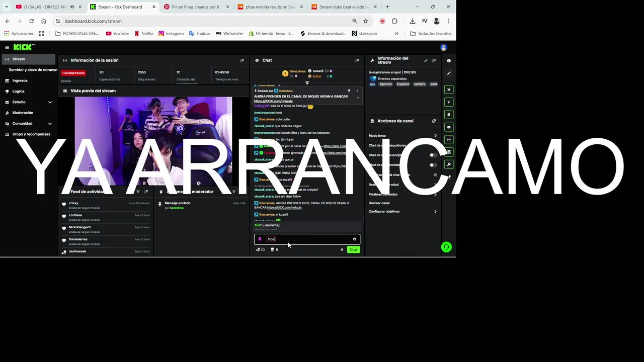Expand the Estudio sidebar section
The image size is (644, 362).
(x=50, y=102)
